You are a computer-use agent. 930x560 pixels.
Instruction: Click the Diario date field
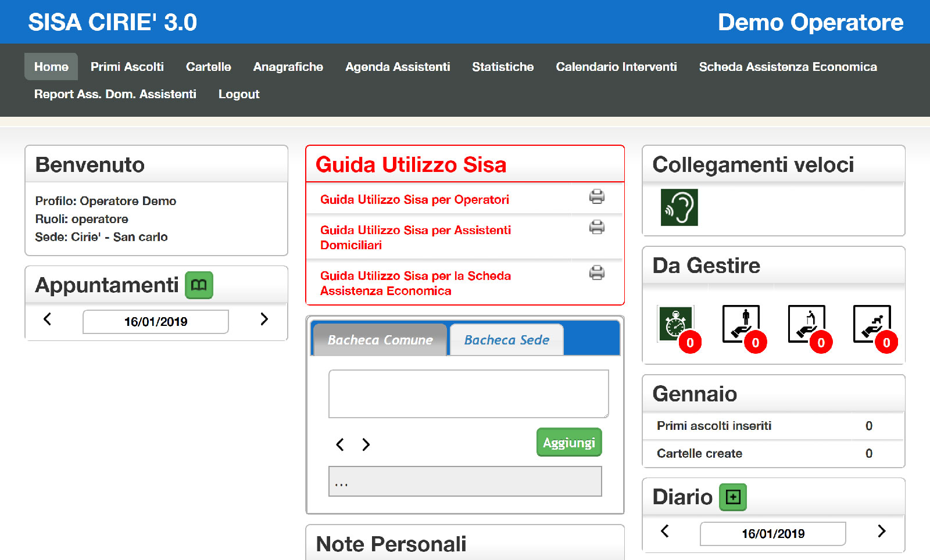(x=773, y=534)
